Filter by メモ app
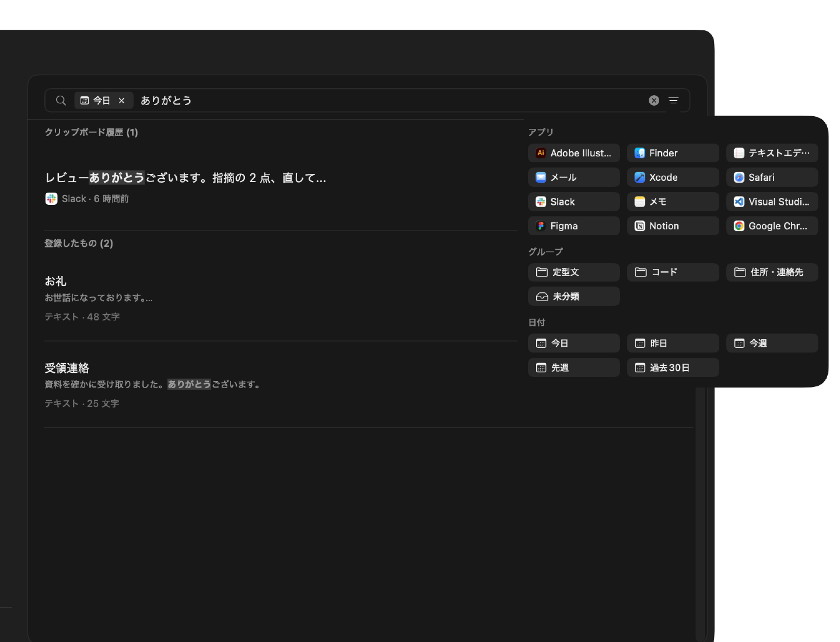840x642 pixels. [x=673, y=202]
